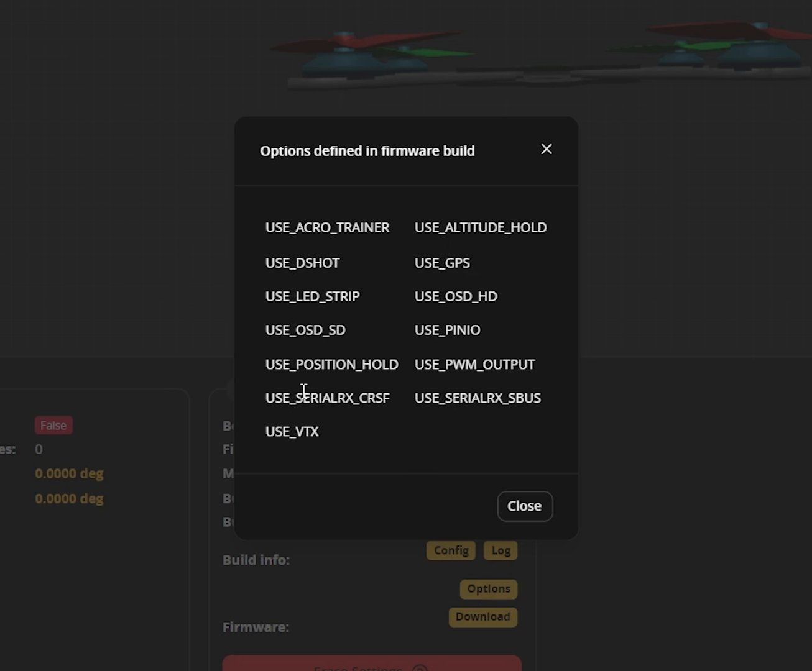Image resolution: width=812 pixels, height=671 pixels.
Task: Select the USE_PINIO entry
Action: [x=447, y=330]
